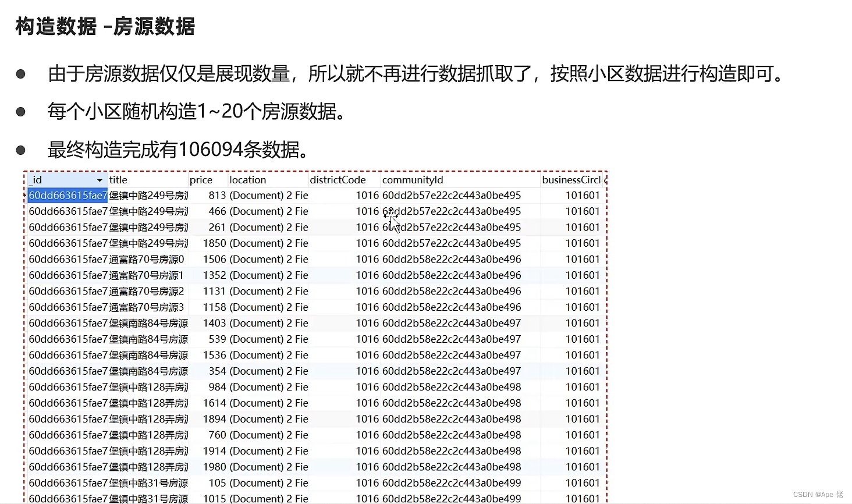The height and width of the screenshot is (504, 852).
Task: Select the title column header
Action: [148, 180]
